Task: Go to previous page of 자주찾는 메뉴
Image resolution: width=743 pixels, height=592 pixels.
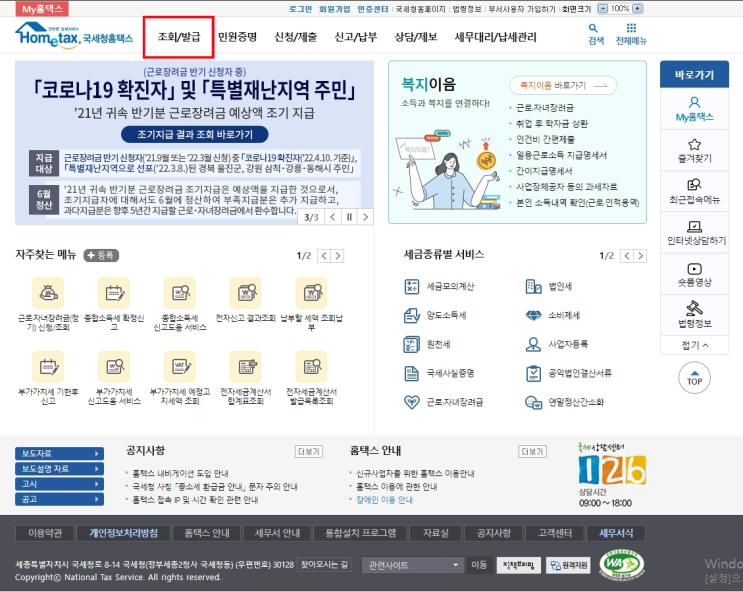Action: click(x=324, y=256)
